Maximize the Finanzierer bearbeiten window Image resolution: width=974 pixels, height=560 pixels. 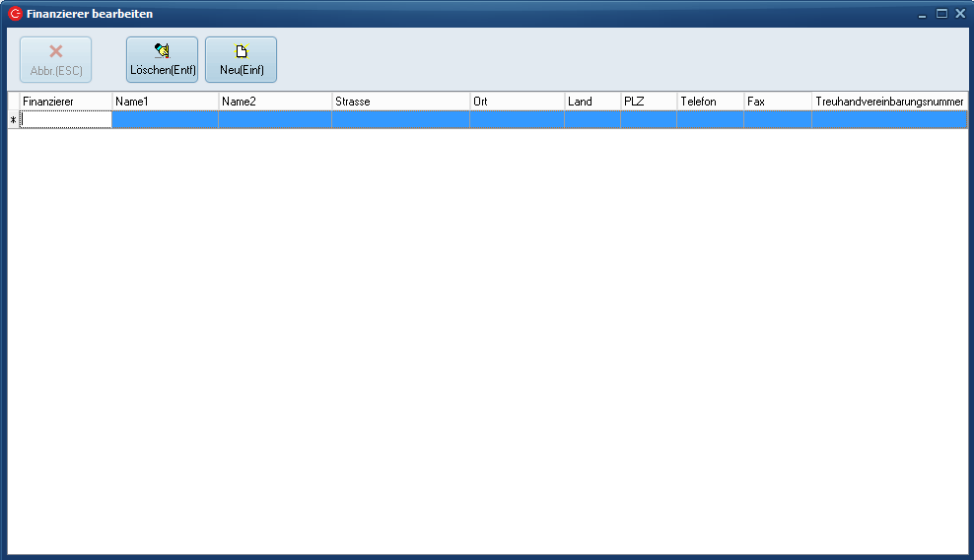coord(941,14)
